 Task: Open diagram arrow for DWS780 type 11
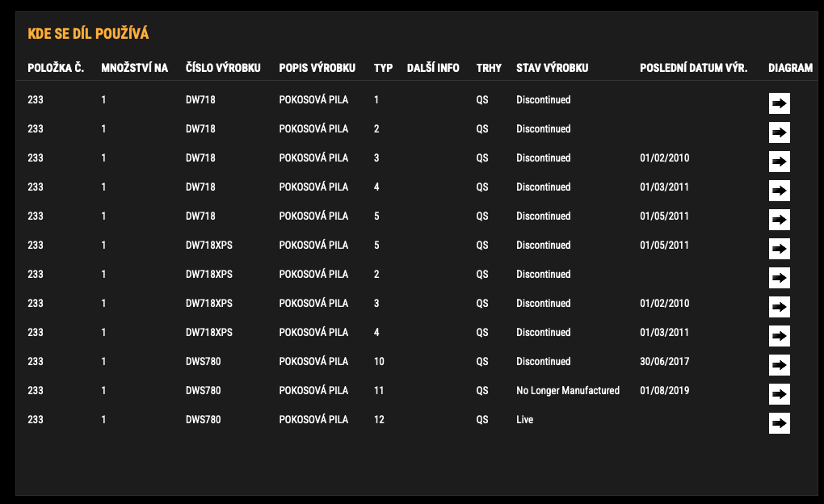pyautogui.click(x=780, y=394)
